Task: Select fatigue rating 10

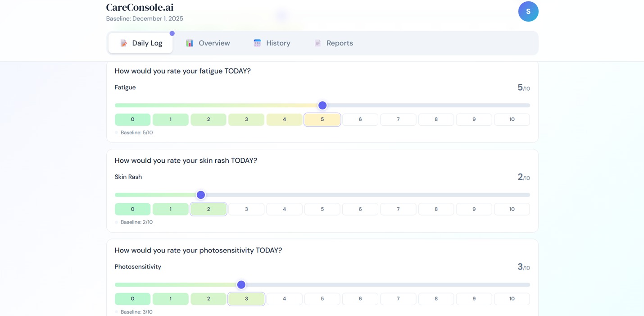Action: 512,119
